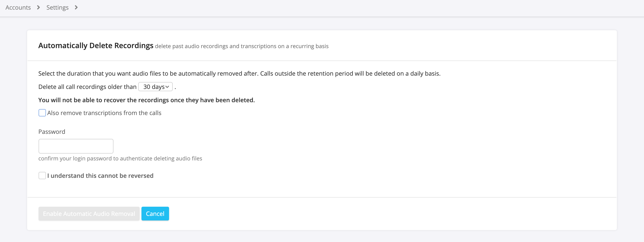644x242 pixels.
Task: Click the Automatically Delete Recordings heading
Action: pyautogui.click(x=96, y=46)
